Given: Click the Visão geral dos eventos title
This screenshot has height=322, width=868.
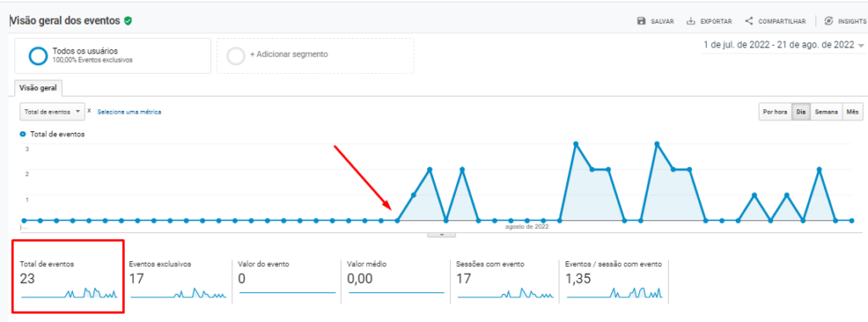Looking at the screenshot, I should point(64,21).
